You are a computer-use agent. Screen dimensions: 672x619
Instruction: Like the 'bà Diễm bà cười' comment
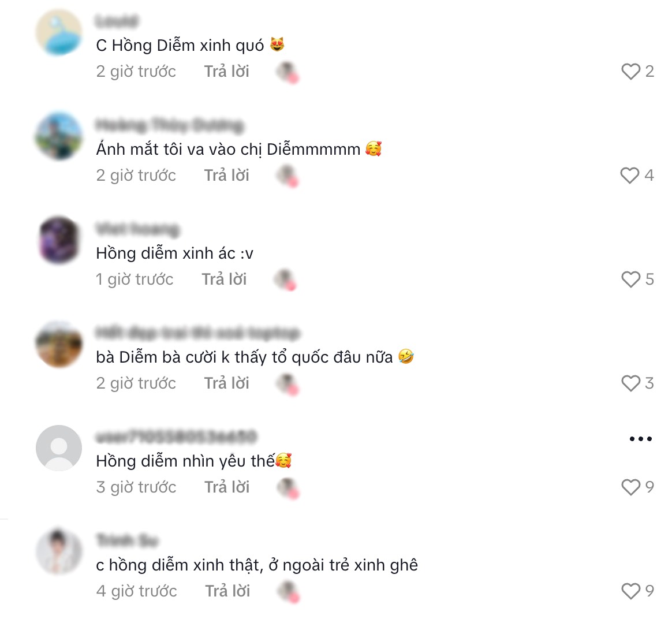pos(630,383)
